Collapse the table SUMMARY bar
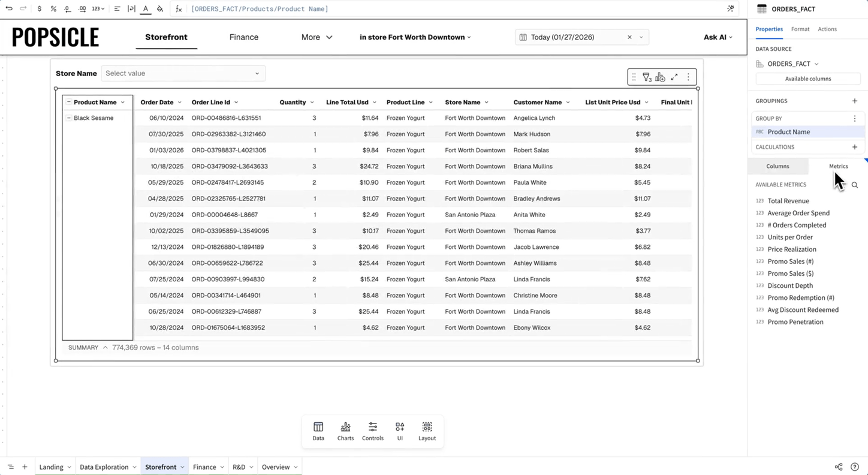Viewport: 868px width, 475px height. [105, 348]
